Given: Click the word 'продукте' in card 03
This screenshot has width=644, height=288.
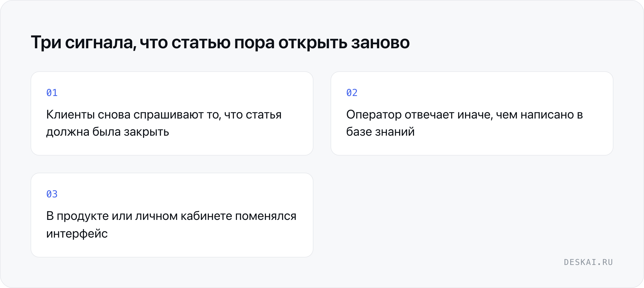Looking at the screenshot, I should (83, 217).
